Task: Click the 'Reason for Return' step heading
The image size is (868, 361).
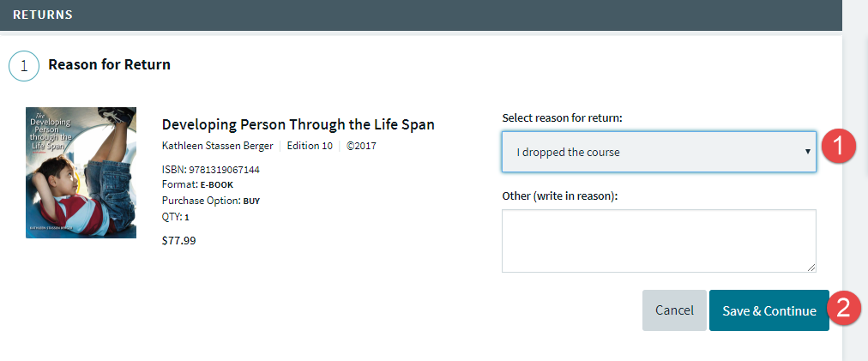Action: (109, 64)
